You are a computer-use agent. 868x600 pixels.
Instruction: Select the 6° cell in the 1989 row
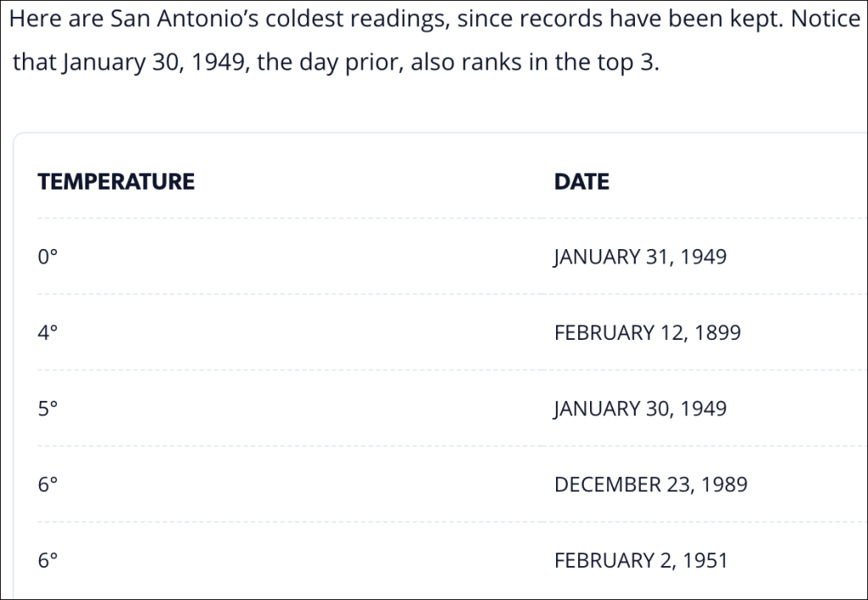tap(47, 485)
